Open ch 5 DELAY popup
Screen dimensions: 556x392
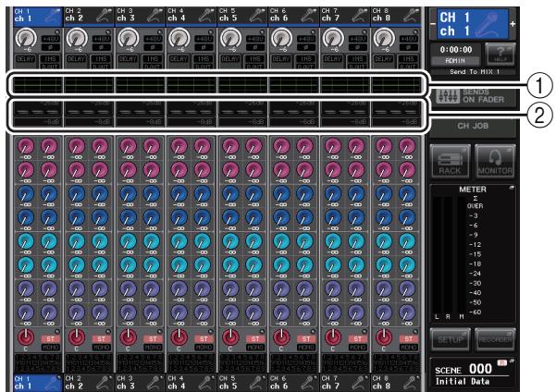(229, 59)
